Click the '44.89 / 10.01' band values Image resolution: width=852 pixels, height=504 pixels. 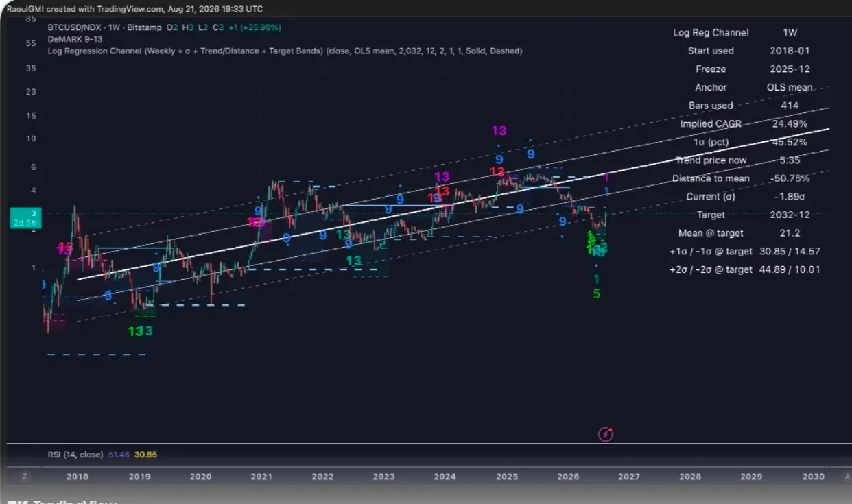(790, 269)
